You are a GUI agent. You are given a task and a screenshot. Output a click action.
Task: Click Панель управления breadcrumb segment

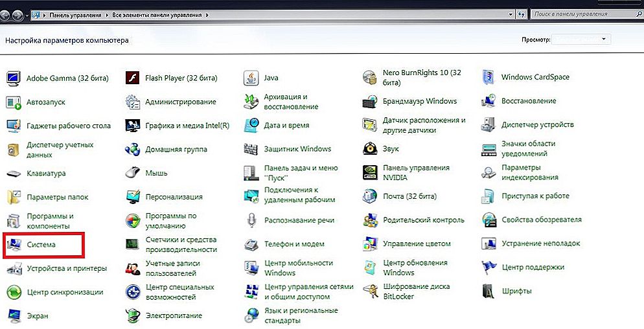75,15
